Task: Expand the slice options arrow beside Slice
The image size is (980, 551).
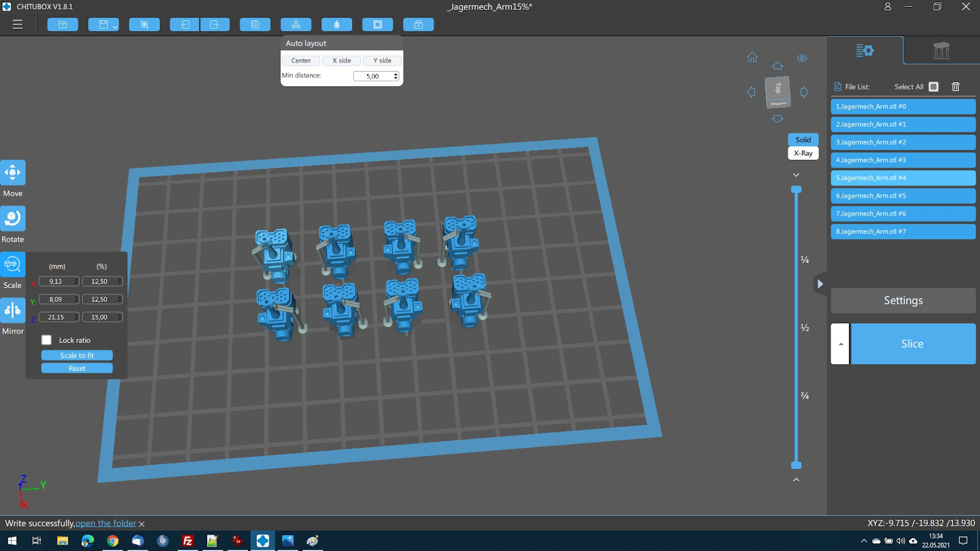Action: click(x=840, y=344)
